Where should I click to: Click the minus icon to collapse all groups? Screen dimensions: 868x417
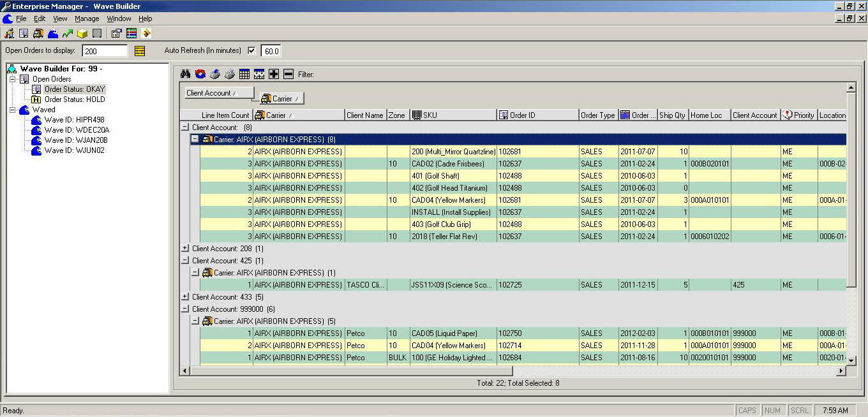[288, 74]
